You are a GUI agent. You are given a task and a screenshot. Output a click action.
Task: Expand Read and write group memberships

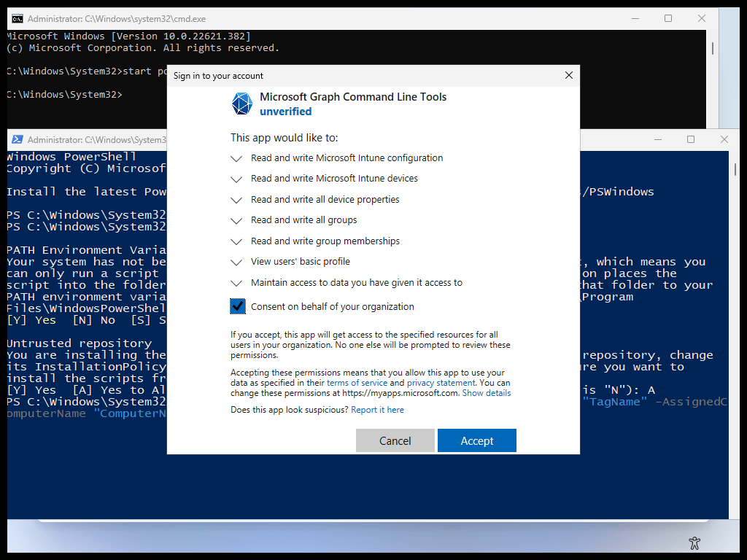point(236,241)
